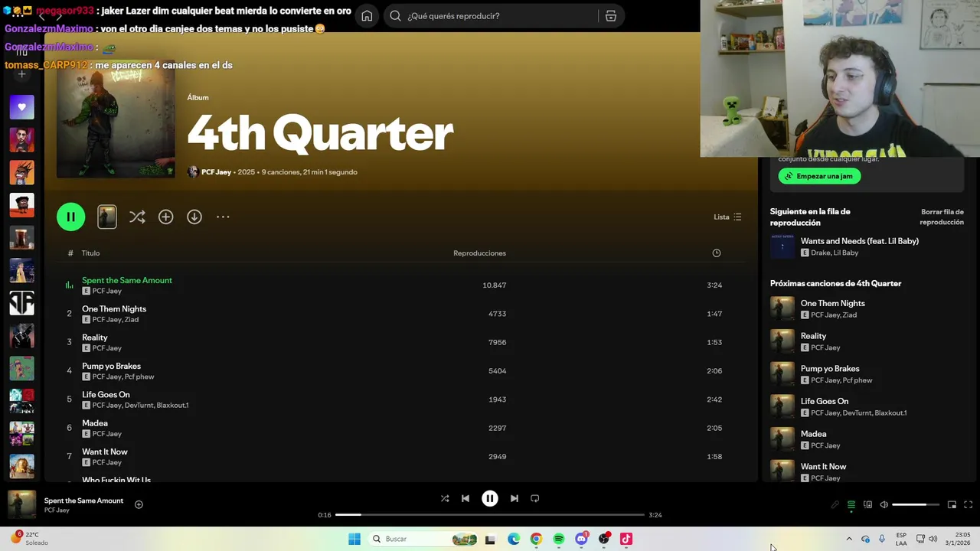Expand hidden system tray icons
980x551 pixels.
tap(848, 539)
